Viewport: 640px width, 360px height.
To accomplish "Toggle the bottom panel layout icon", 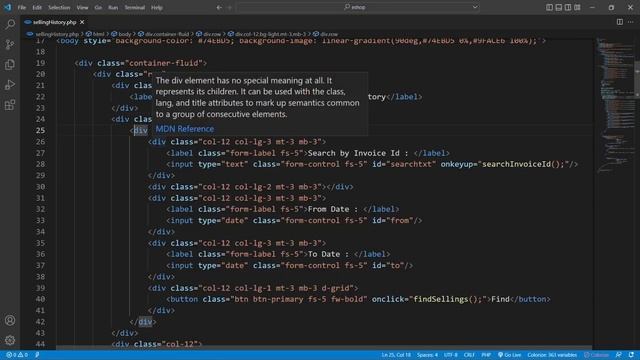I will 559,7.
